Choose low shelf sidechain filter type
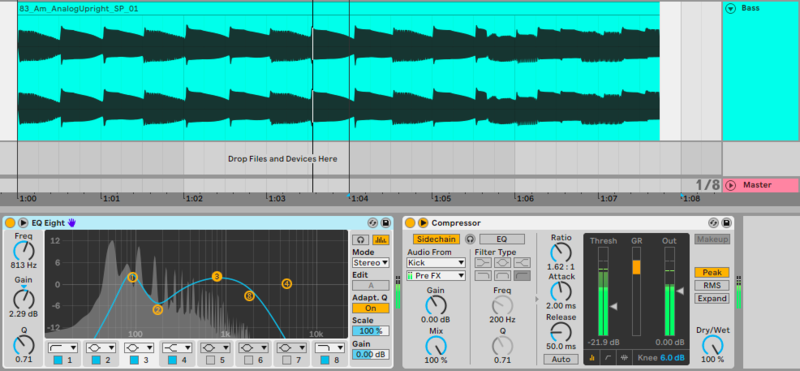The height and width of the screenshot is (371, 800). coord(483,263)
